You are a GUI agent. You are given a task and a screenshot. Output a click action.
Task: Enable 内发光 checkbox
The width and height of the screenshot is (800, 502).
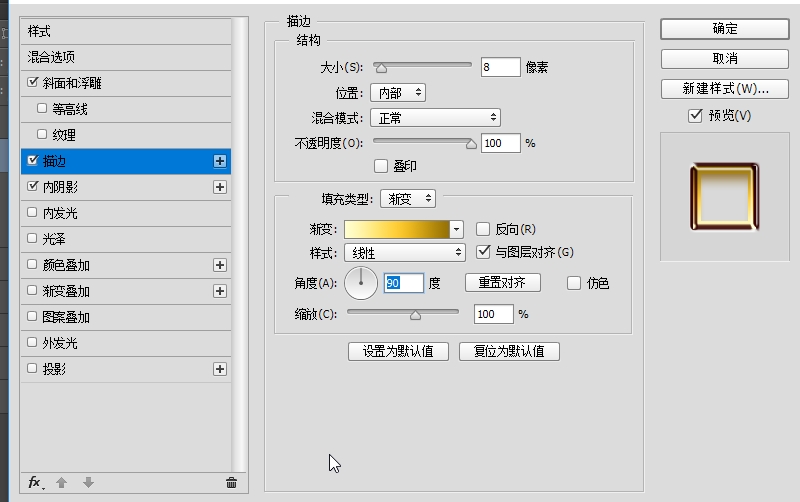(x=32, y=212)
